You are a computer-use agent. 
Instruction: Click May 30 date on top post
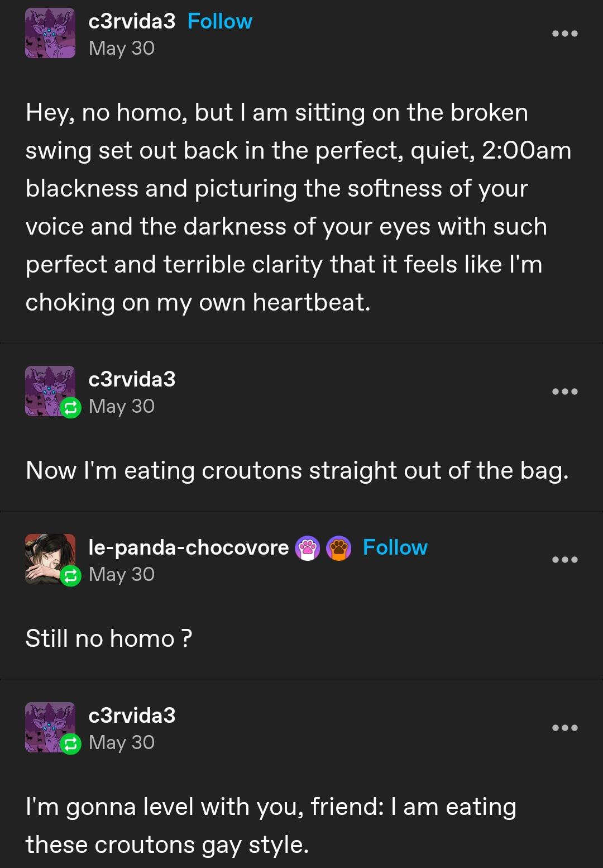click(121, 49)
